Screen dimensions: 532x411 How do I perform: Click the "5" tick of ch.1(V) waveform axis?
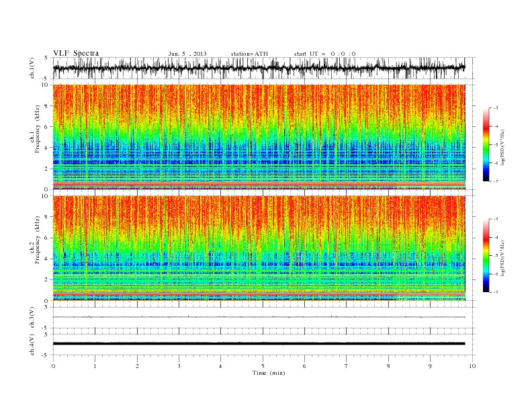click(46, 58)
